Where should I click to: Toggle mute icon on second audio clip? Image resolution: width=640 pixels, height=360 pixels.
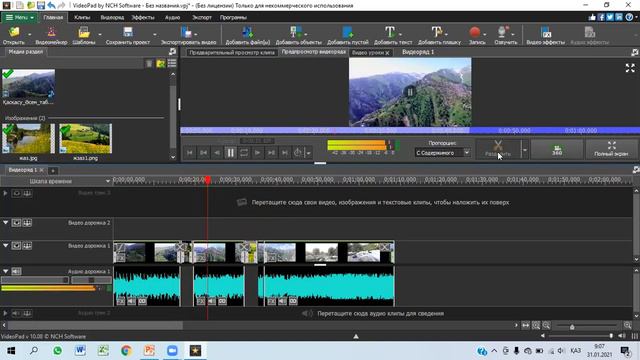211,301
